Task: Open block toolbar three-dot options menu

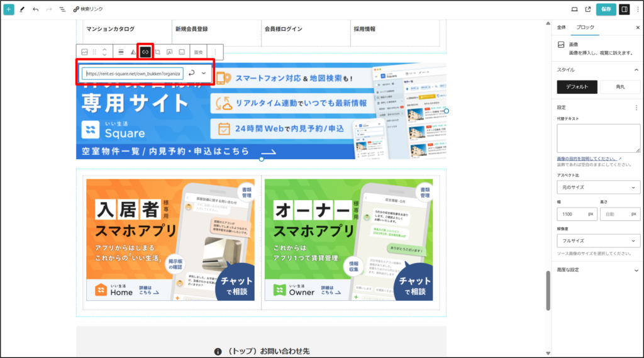Action: pos(215,52)
